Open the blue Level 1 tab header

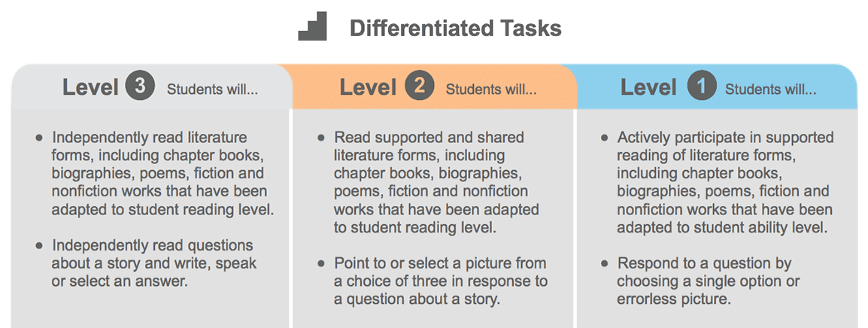714,87
